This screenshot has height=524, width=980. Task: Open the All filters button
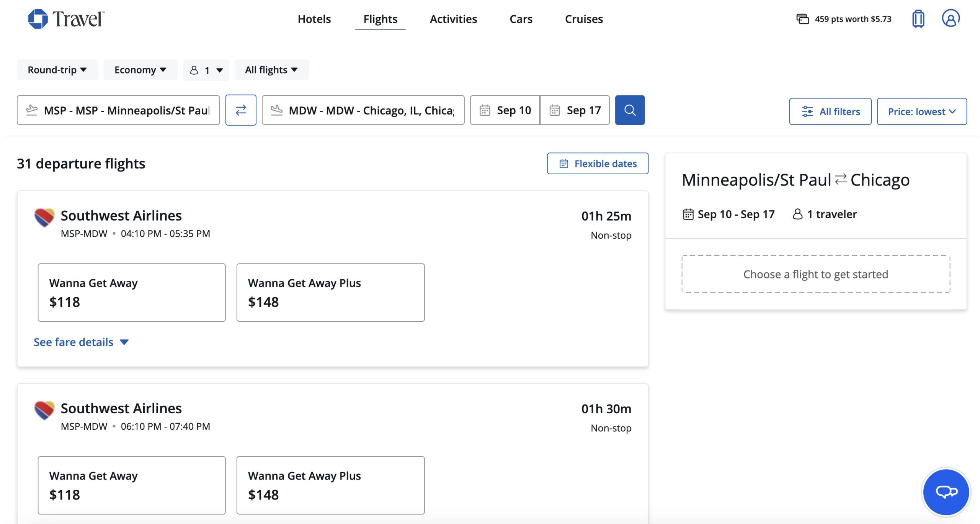click(x=830, y=111)
